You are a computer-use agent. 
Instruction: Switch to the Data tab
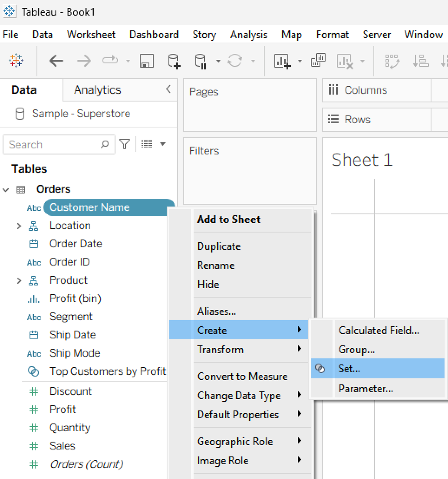click(x=24, y=90)
